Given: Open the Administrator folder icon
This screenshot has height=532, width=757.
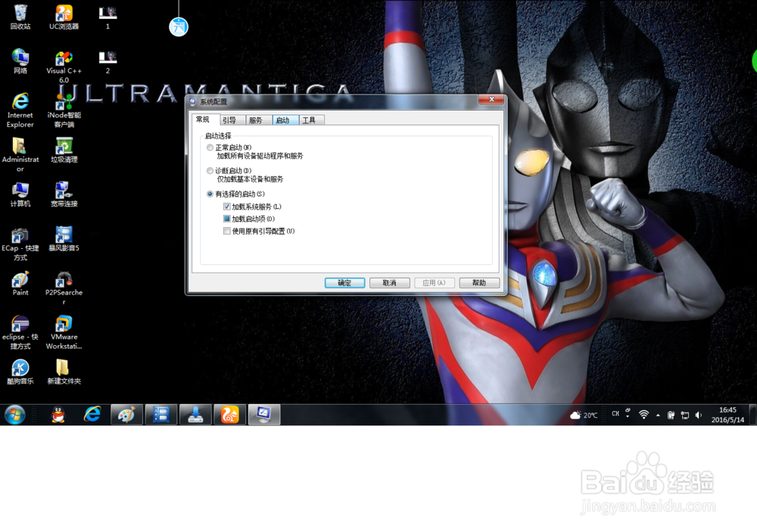Looking at the screenshot, I should [x=20, y=154].
